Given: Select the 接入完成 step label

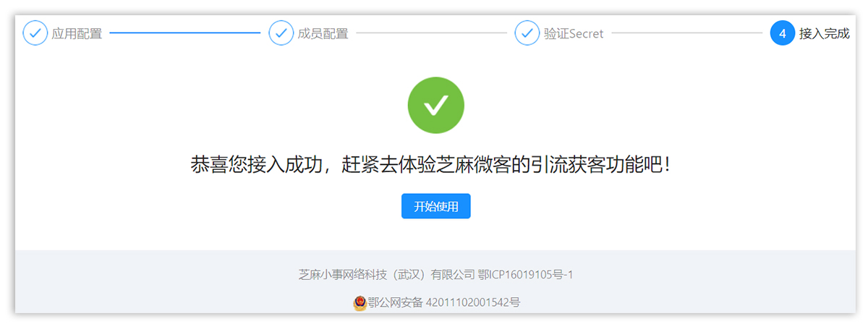Looking at the screenshot, I should click(825, 33).
